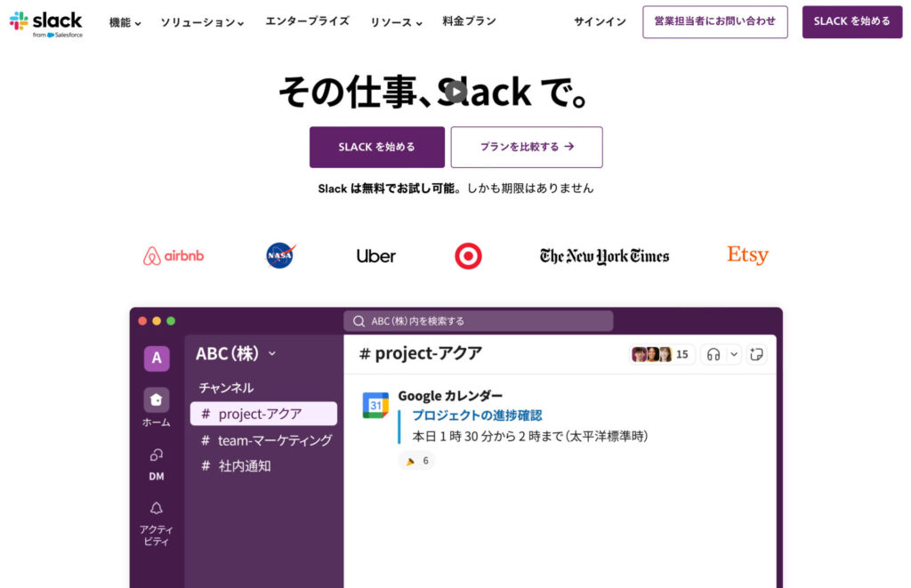Click header SLACK を始める button
Image resolution: width=911 pixels, height=588 pixels.
click(x=852, y=22)
